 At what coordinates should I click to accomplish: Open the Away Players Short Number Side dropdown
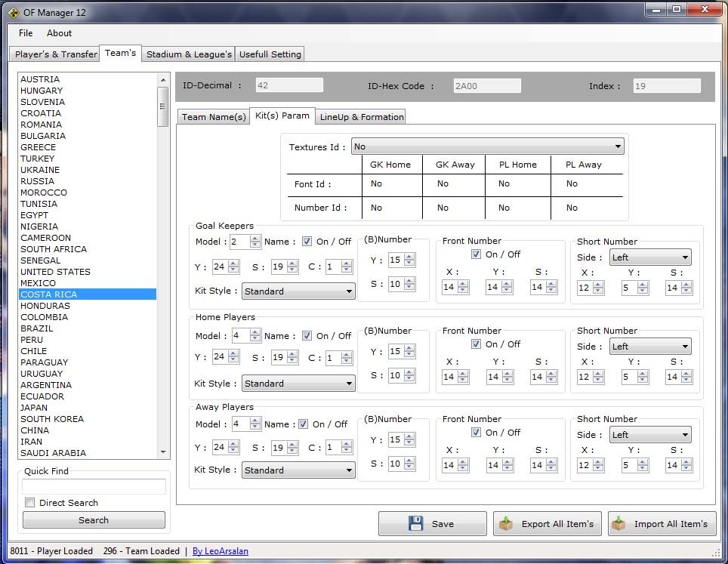(x=649, y=435)
